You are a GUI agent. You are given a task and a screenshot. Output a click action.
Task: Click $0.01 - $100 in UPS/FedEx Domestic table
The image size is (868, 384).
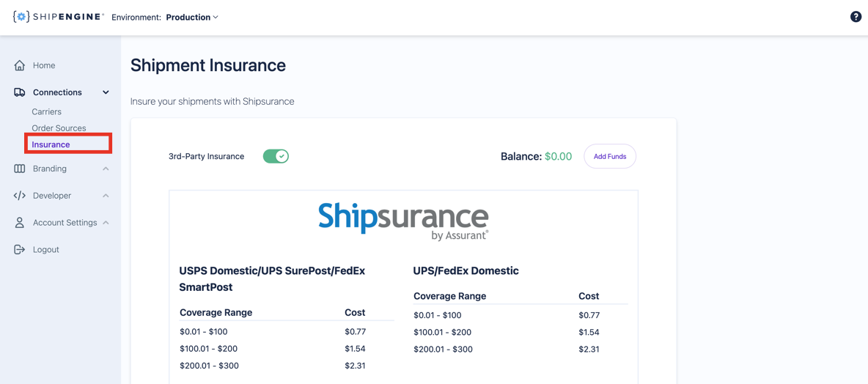point(438,315)
